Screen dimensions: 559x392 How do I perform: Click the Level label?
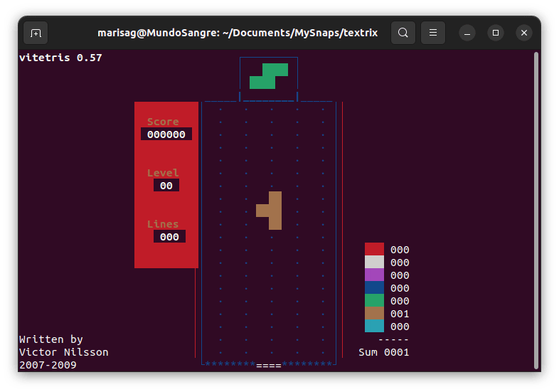163,173
